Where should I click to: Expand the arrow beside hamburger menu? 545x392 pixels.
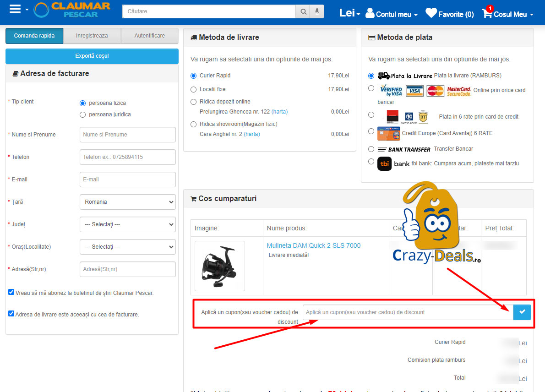(x=27, y=10)
